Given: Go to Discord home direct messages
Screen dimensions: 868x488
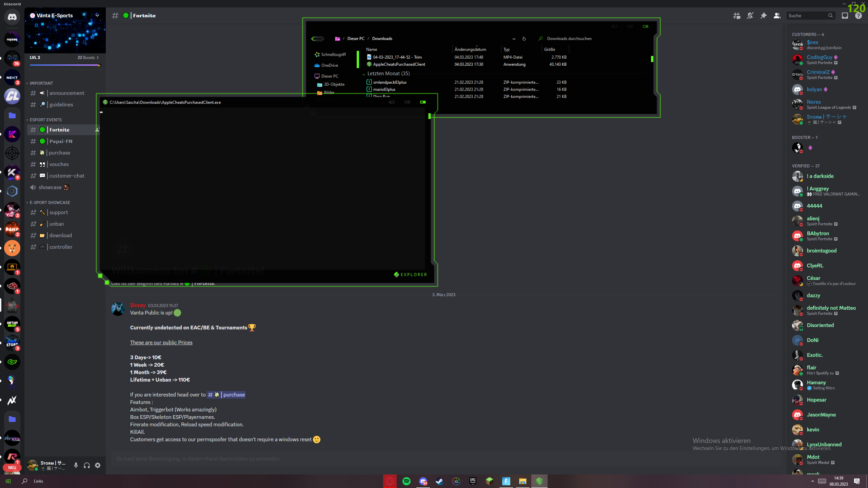Looking at the screenshot, I should click(12, 17).
